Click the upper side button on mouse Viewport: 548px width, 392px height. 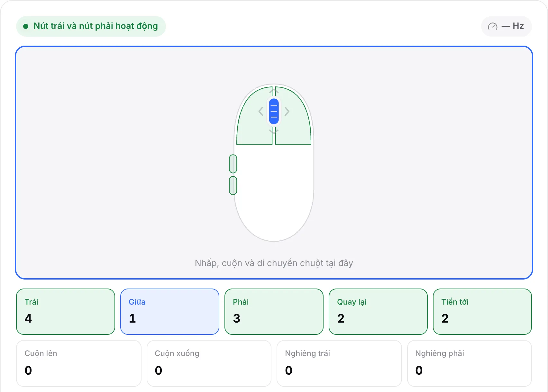click(233, 164)
